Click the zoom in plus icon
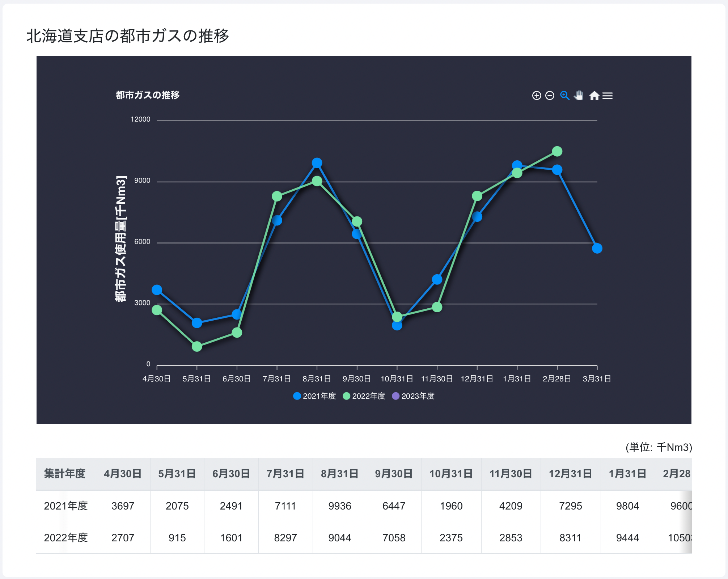Image resolution: width=728 pixels, height=579 pixels. tap(537, 96)
